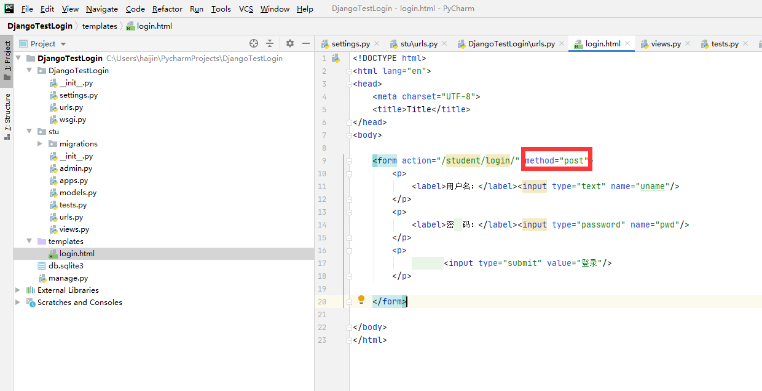Open the Navigate menu

pyautogui.click(x=102, y=9)
